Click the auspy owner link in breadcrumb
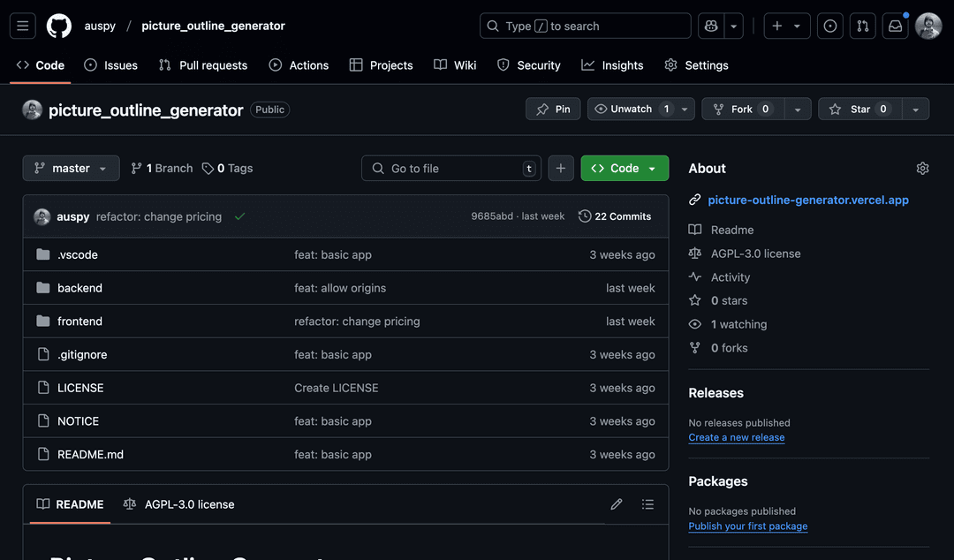954x560 pixels. 100,26
